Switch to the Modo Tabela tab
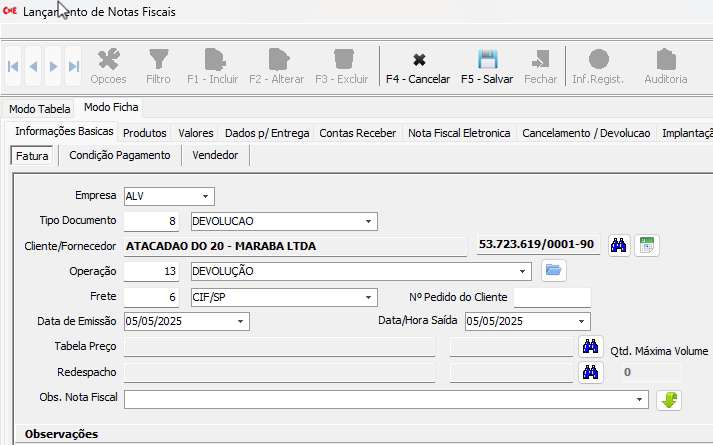Viewport: 713px width, 445px height. (x=40, y=109)
